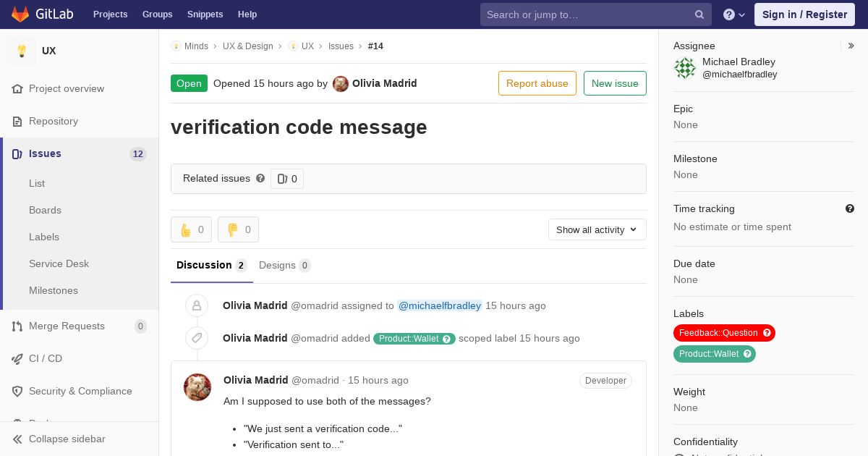Open the Projects menu
Image resolution: width=868 pixels, height=456 pixels.
click(x=111, y=14)
